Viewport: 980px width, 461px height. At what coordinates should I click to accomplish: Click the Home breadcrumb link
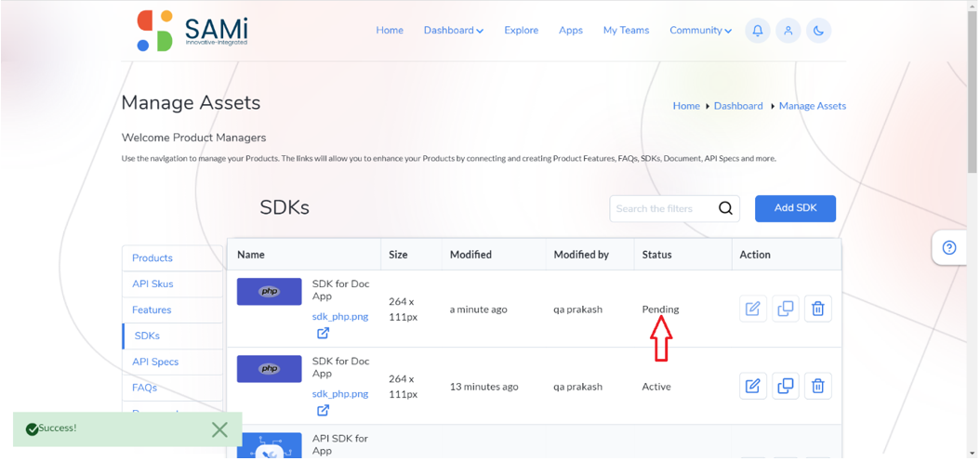coord(685,106)
